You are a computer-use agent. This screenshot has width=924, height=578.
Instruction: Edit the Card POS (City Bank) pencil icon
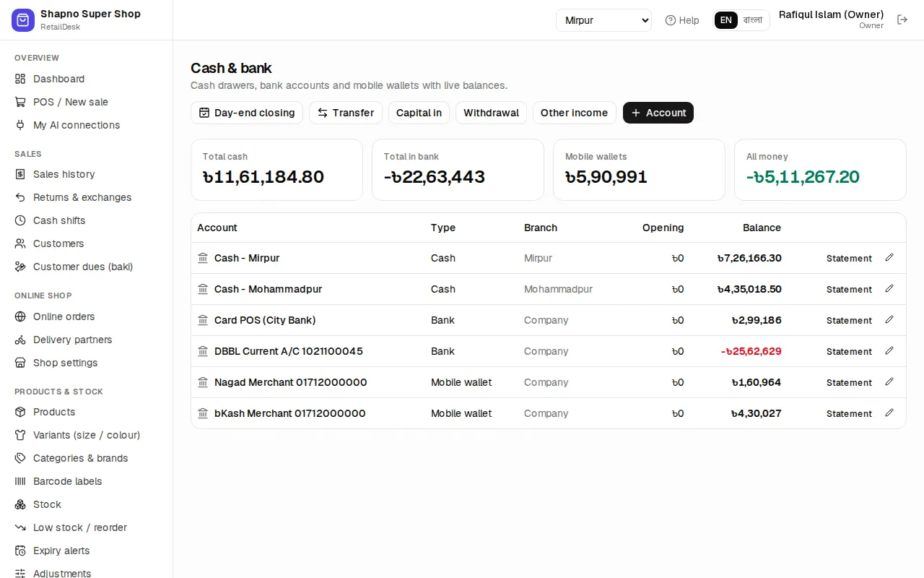coord(889,320)
